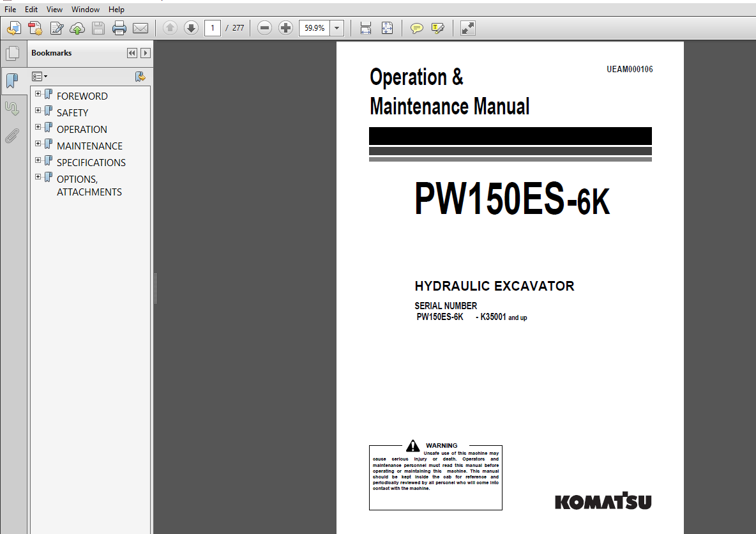Image resolution: width=756 pixels, height=534 pixels.
Task: Click the Create PDF toolbar icon
Action: point(35,29)
